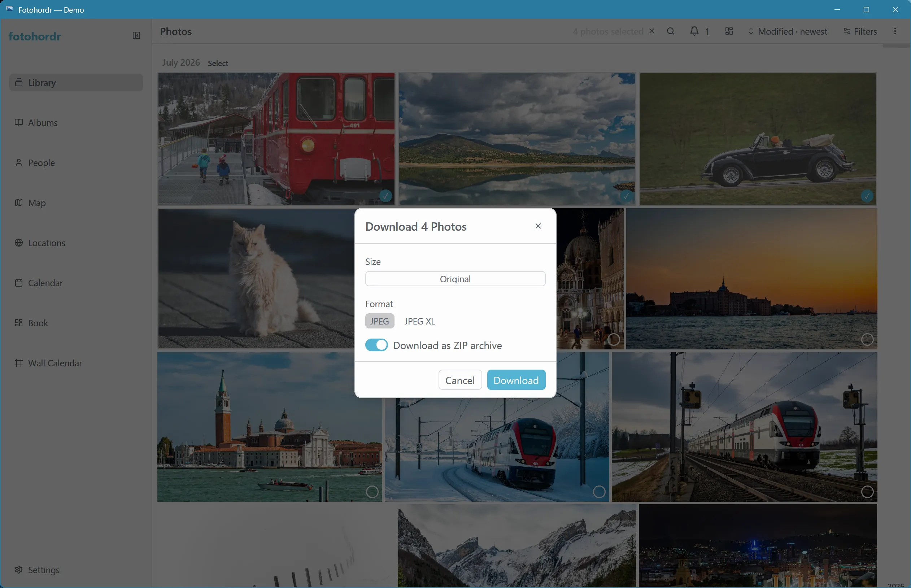The image size is (911, 588).
Task: Open the Map view
Action: (77, 203)
